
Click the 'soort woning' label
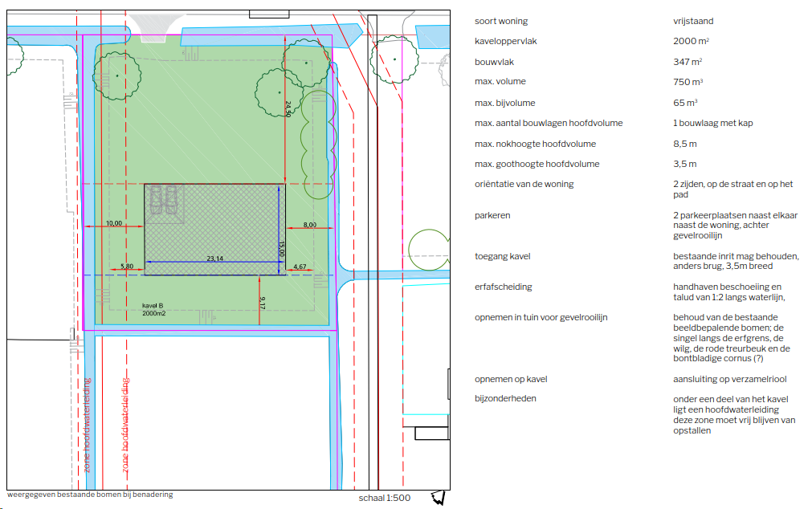pos(500,21)
